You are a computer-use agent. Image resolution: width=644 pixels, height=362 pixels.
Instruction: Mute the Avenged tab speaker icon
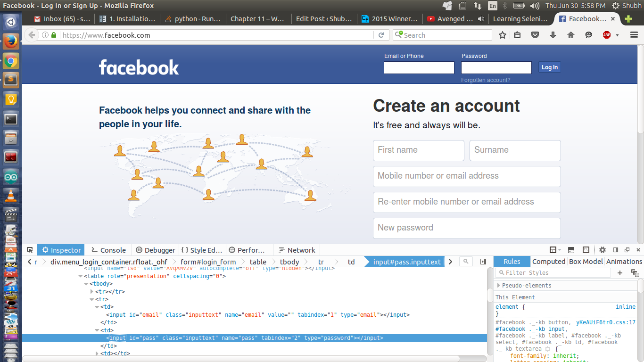(x=481, y=19)
